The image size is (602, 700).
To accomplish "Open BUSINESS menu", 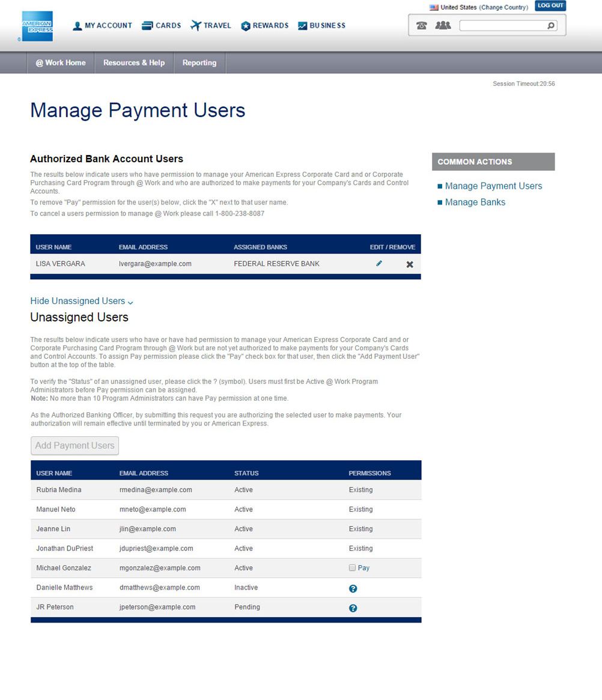I will coord(327,25).
